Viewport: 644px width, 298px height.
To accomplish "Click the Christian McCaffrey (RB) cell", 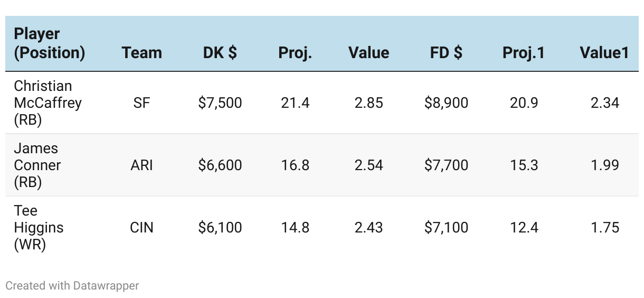I will click(x=48, y=103).
